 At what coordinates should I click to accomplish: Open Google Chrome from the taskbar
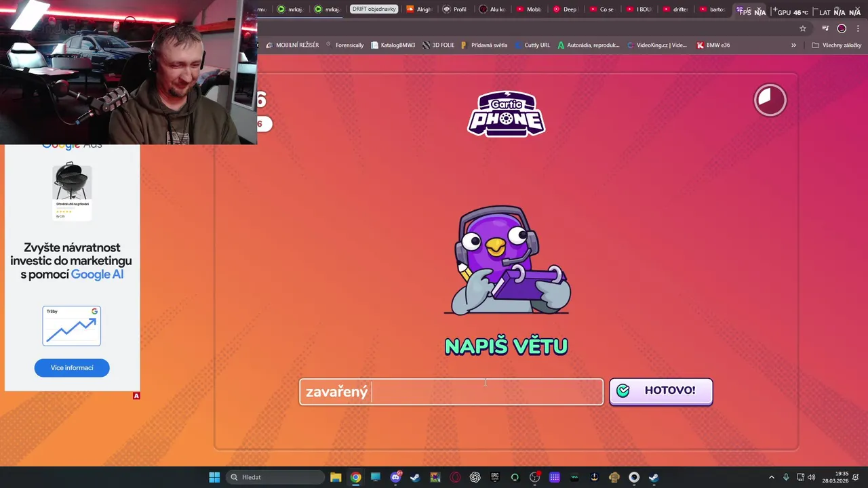(x=355, y=477)
